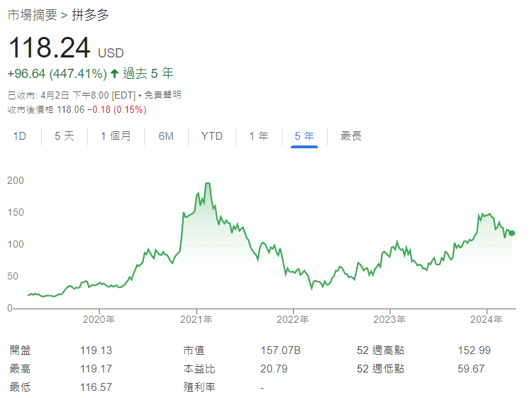The height and width of the screenshot is (398, 532).
Task: Click the +96.64 (447.41%) change text
Action: click(x=57, y=74)
